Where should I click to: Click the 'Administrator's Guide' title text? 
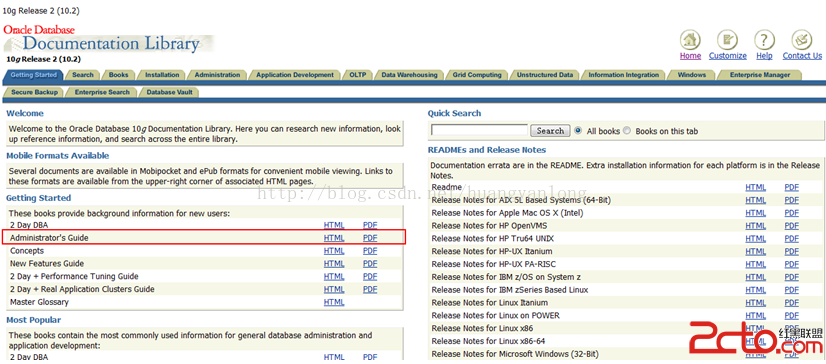(x=49, y=238)
